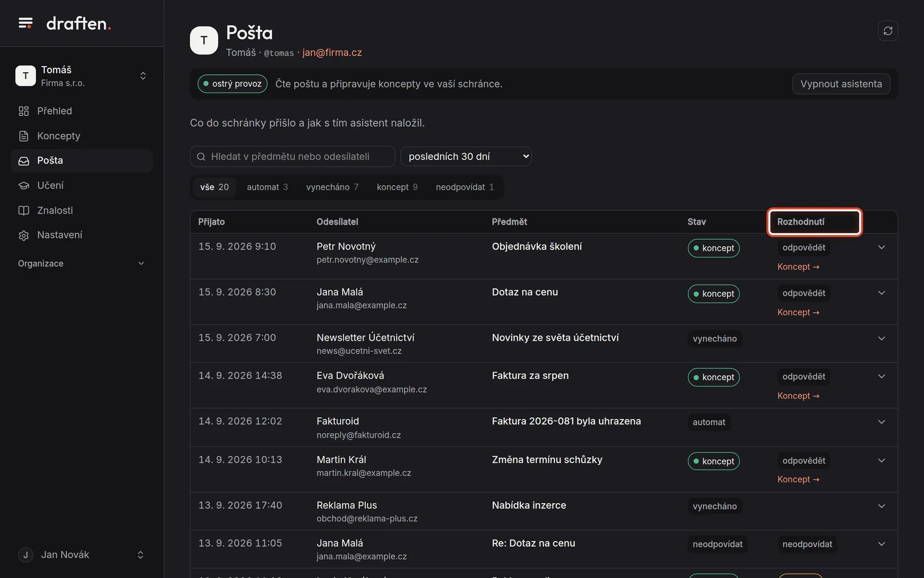Switch to the koncept 9 filter tab
Viewport: 924px width, 578px height.
tap(397, 187)
